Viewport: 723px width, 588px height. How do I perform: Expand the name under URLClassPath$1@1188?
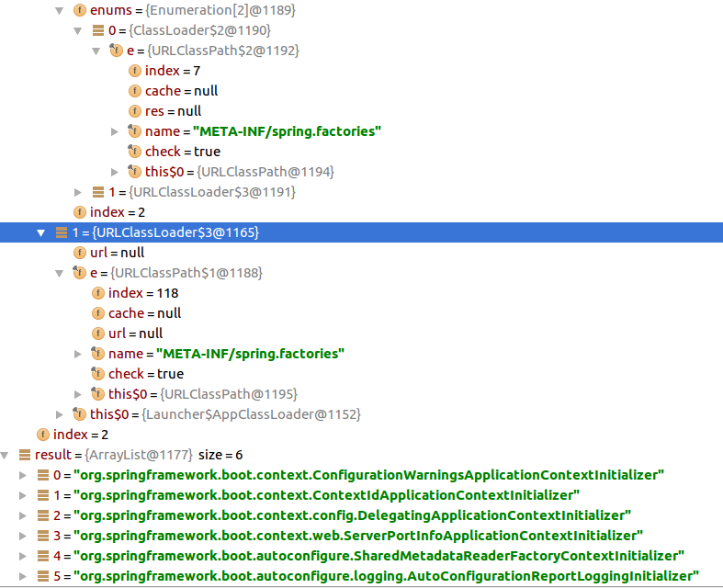click(x=78, y=354)
